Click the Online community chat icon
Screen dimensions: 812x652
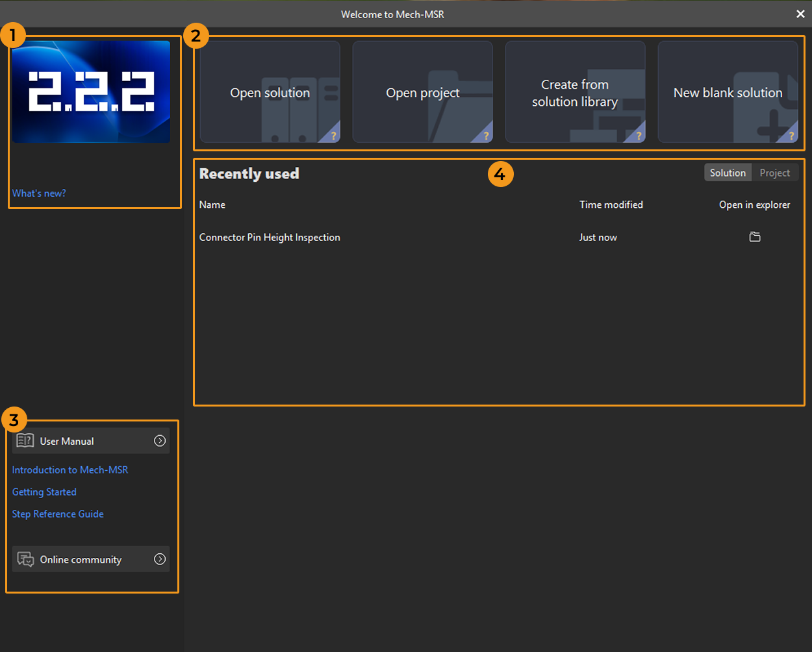tap(25, 559)
